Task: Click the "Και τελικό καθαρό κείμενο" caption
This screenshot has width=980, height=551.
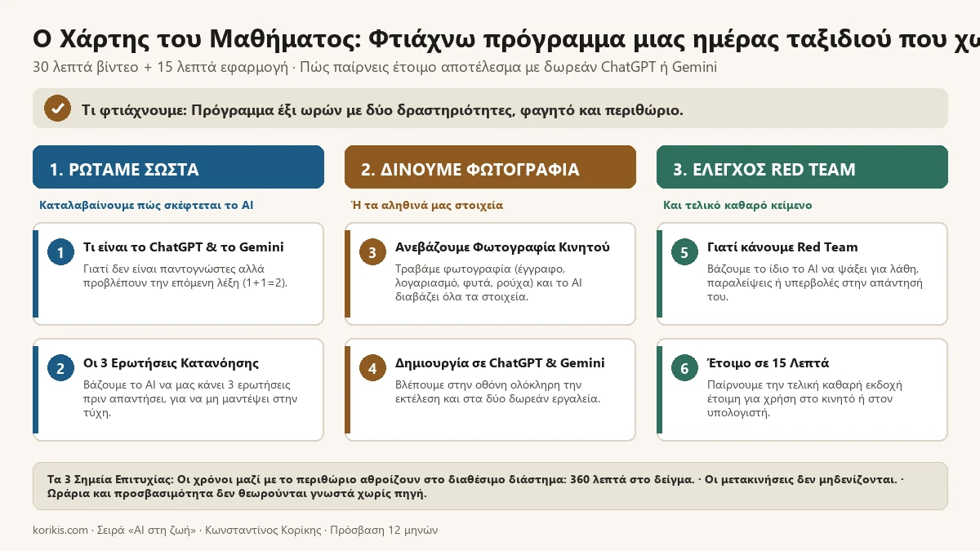Action: coord(737,205)
